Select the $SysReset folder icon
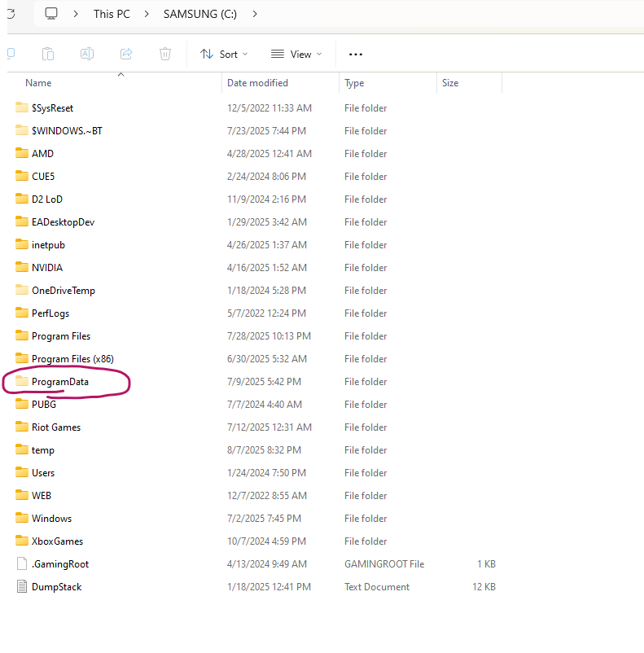 [x=22, y=107]
